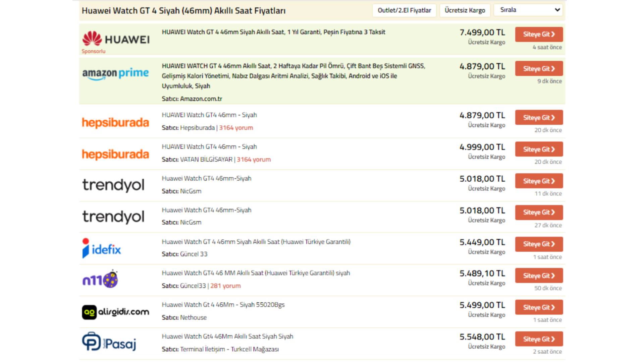This screenshot has width=644, height=362.
Task: Go to site for the idefix 5.449,00 TL offer
Action: 539,244
